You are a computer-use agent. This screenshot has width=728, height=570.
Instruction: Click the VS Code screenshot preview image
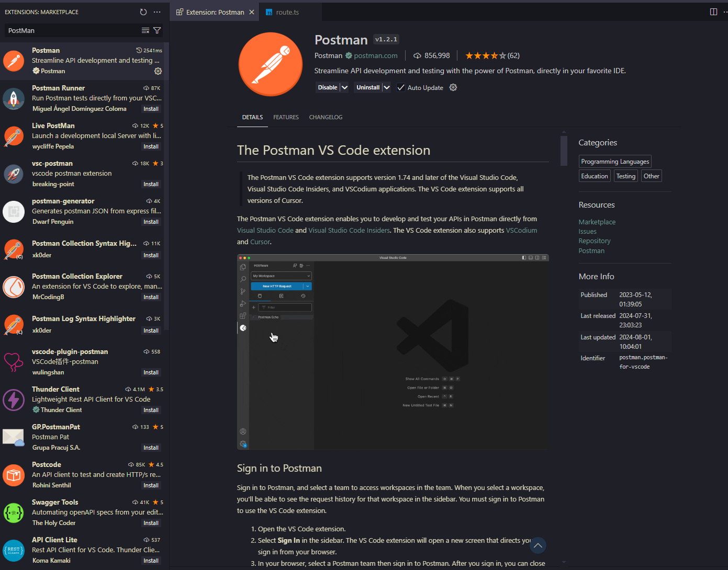[x=393, y=352]
